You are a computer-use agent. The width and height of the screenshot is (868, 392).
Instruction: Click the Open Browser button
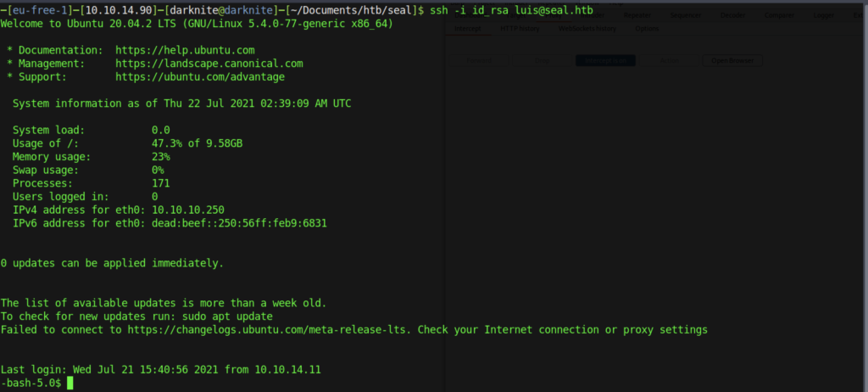click(x=732, y=61)
